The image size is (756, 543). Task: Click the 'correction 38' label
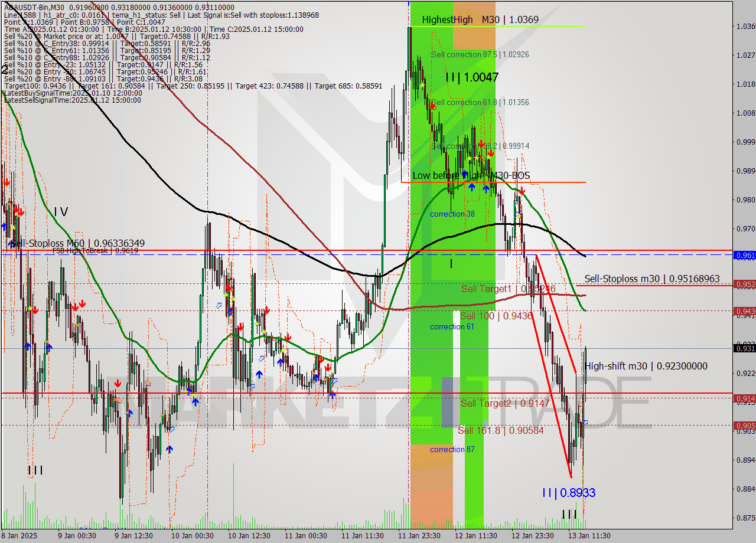[x=452, y=214]
